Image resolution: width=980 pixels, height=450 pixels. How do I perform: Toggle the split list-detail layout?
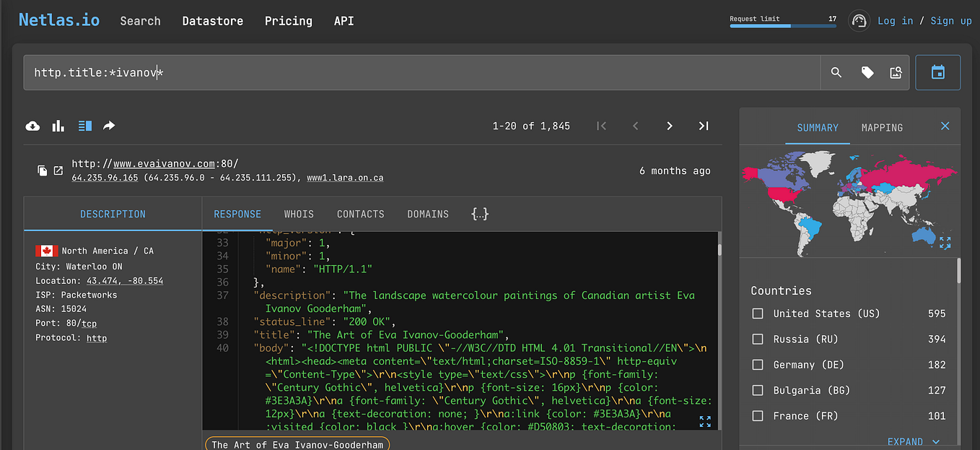pyautogui.click(x=84, y=126)
